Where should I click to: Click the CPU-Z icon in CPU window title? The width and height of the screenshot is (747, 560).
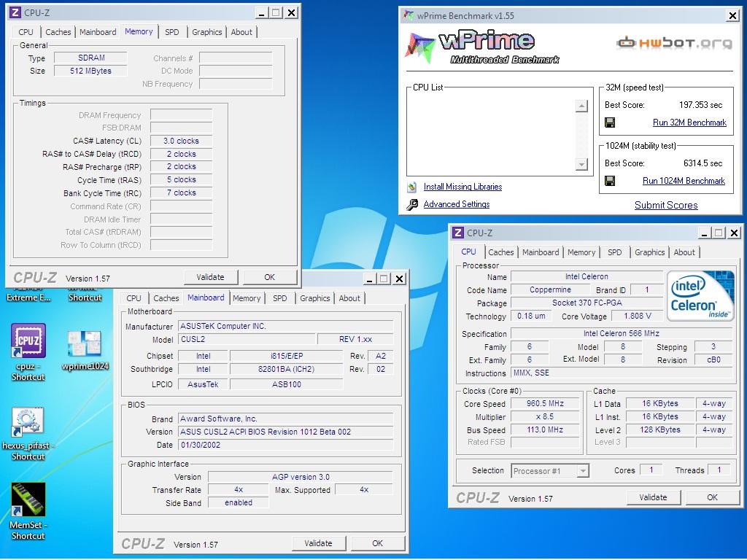point(458,233)
